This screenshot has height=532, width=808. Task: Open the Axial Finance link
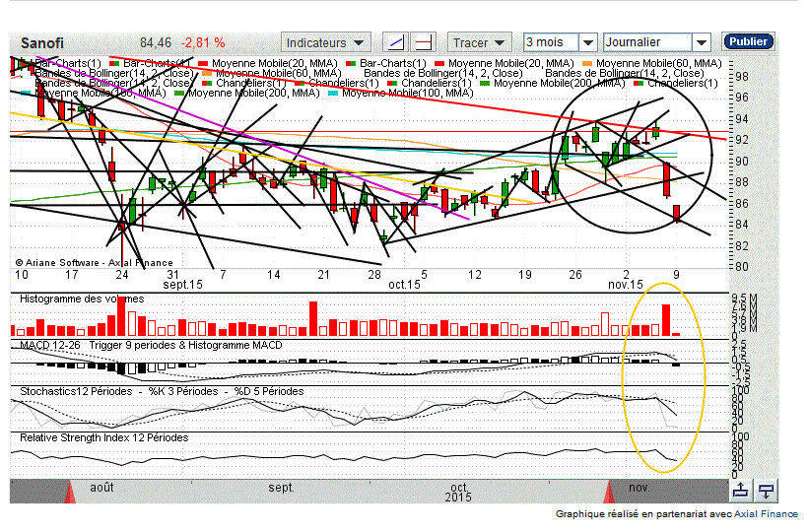tap(766, 513)
